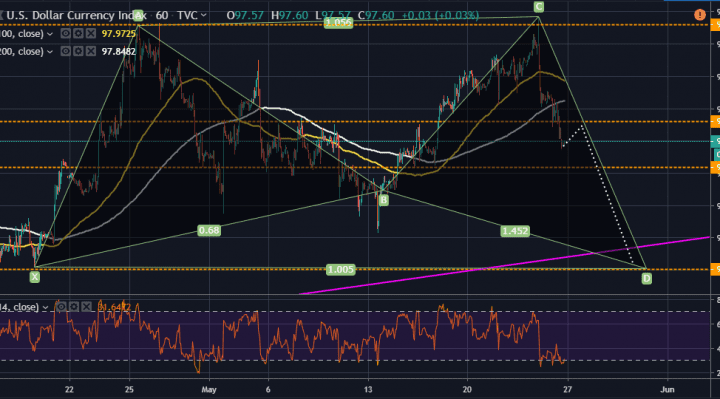Remove the 200-period moving average indicator
This screenshot has height=399, width=720.
coord(91,51)
